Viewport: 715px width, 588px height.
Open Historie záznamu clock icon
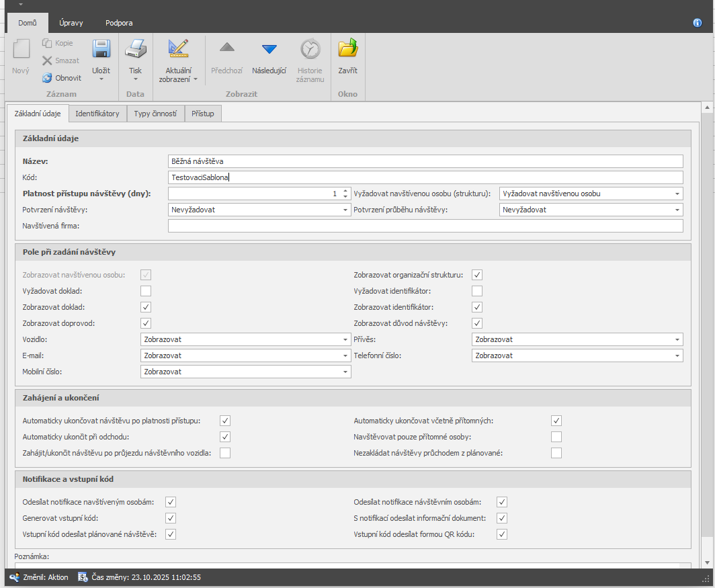pos(310,49)
